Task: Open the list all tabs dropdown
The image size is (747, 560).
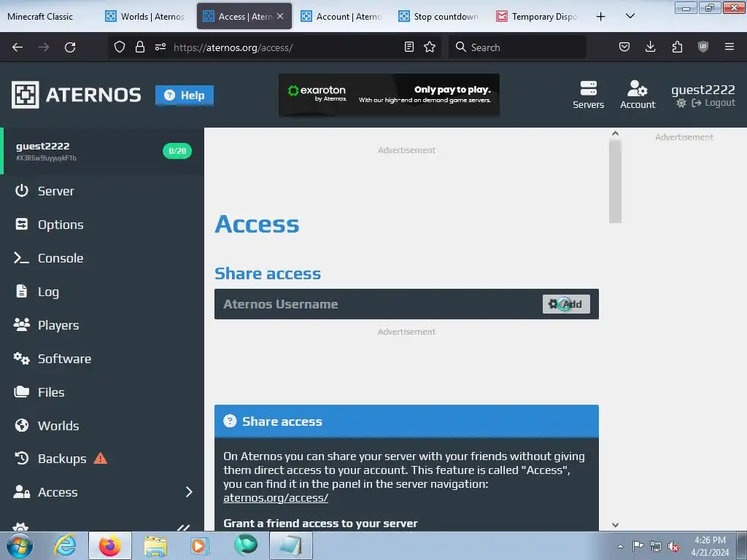Action: coord(630,16)
